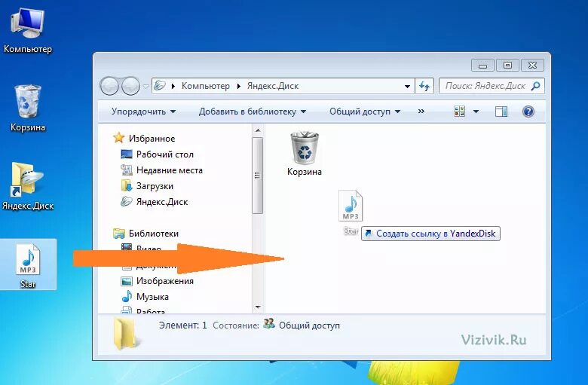Minimize the Яндекс.Диск Explorer window
The width and height of the screenshot is (588, 385).
(x=482, y=66)
